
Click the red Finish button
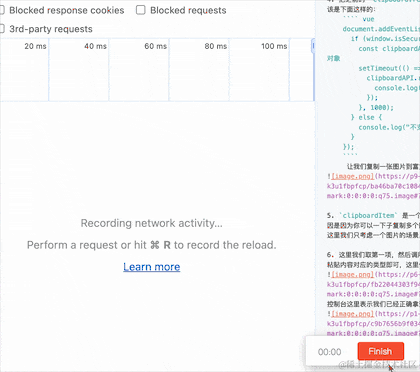pyautogui.click(x=381, y=351)
